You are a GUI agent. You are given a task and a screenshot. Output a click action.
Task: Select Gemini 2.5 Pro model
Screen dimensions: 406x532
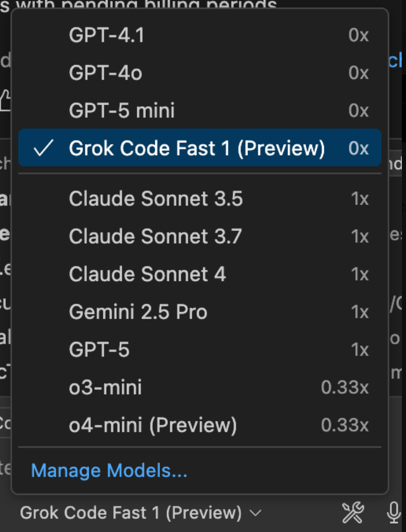tap(200, 312)
